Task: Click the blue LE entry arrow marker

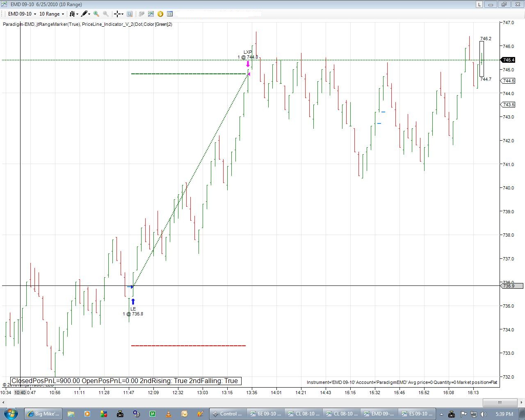Action: click(x=133, y=302)
